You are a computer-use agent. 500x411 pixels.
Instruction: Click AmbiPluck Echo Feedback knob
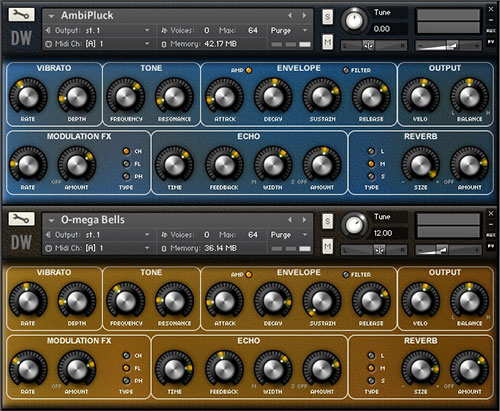click(224, 165)
